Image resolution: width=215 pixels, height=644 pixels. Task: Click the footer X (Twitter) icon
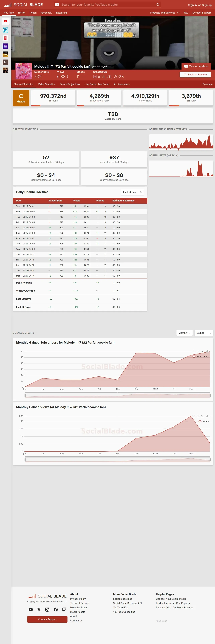click(x=39, y=610)
